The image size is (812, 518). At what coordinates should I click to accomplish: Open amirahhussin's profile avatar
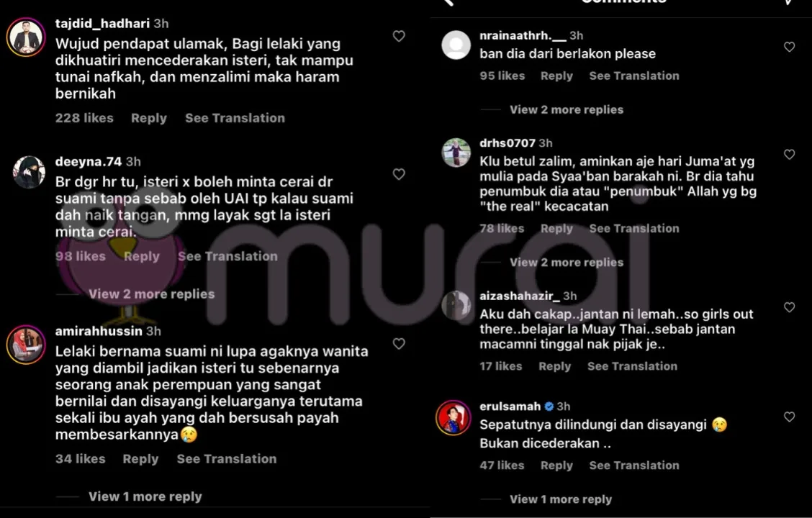coord(26,345)
